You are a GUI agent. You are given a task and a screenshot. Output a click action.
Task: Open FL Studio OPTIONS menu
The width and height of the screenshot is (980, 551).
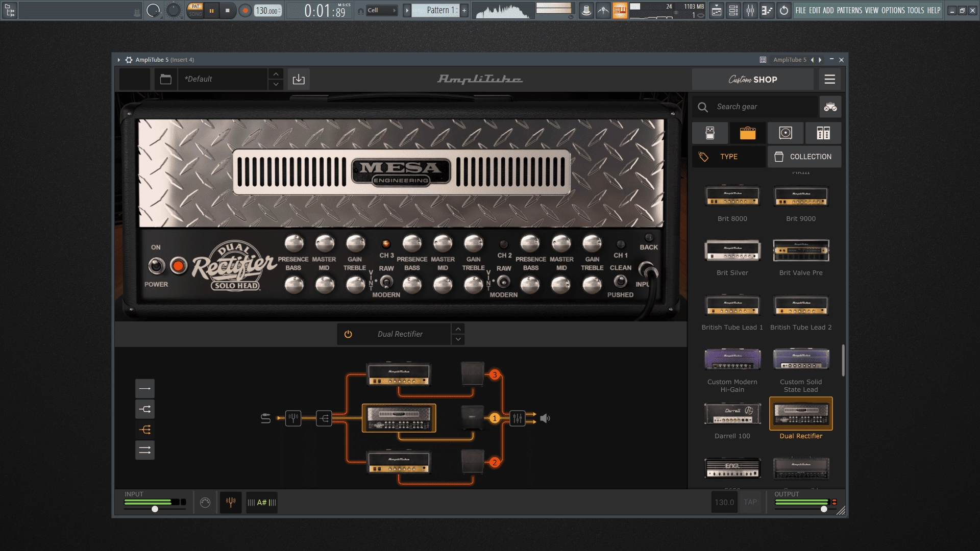(x=893, y=10)
